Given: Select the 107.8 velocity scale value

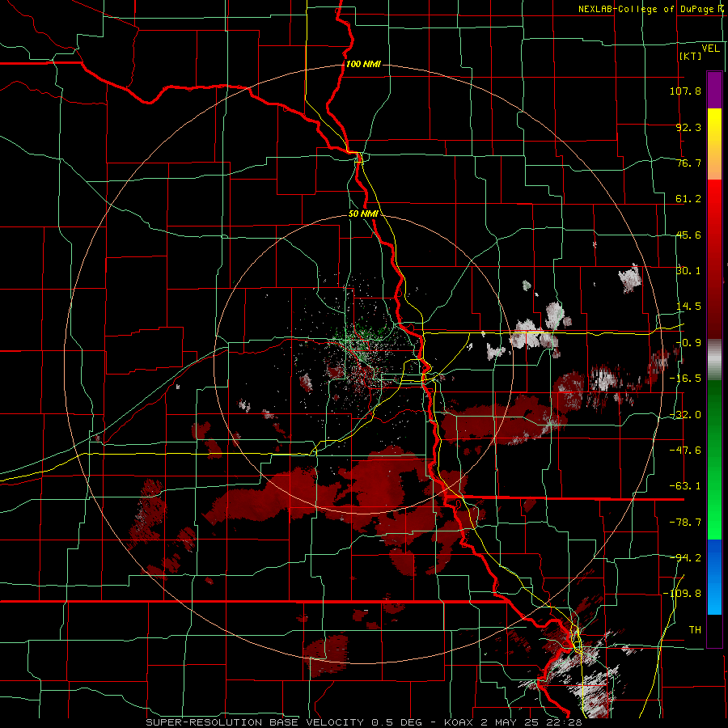Looking at the screenshot, I should pyautogui.click(x=685, y=91).
